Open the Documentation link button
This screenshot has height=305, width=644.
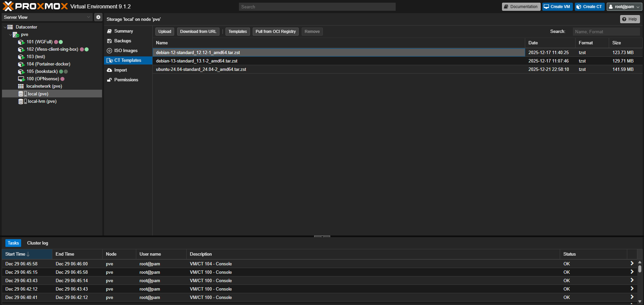coord(521,7)
